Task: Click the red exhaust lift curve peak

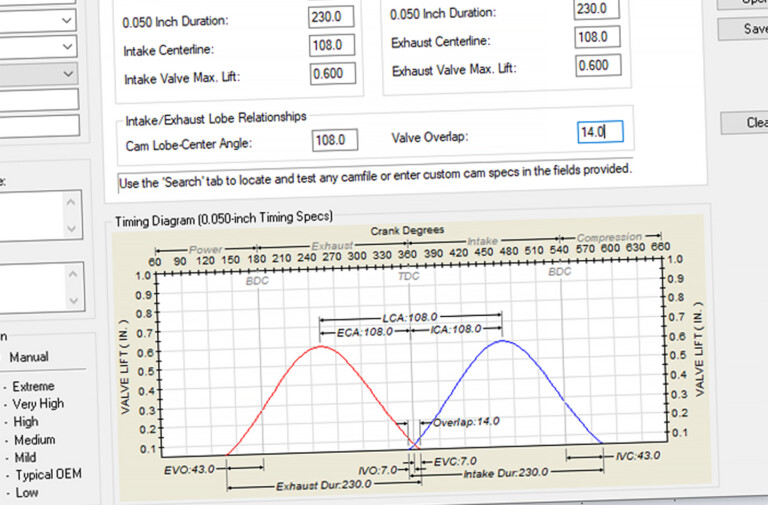Action: (321, 347)
